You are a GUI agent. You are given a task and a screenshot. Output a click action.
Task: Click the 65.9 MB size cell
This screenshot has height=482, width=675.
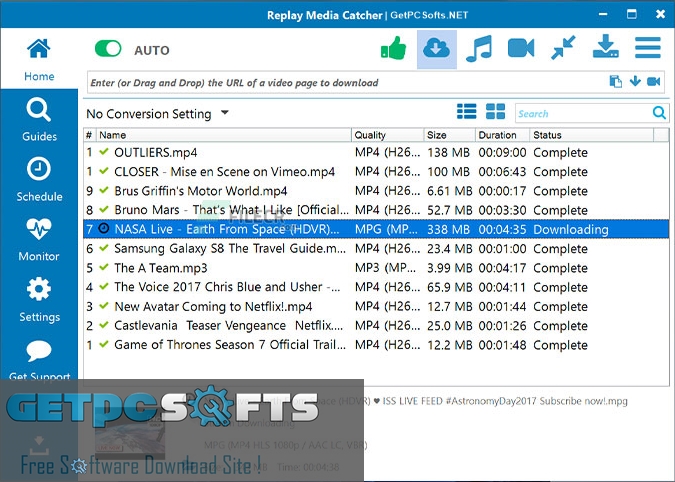click(449, 287)
